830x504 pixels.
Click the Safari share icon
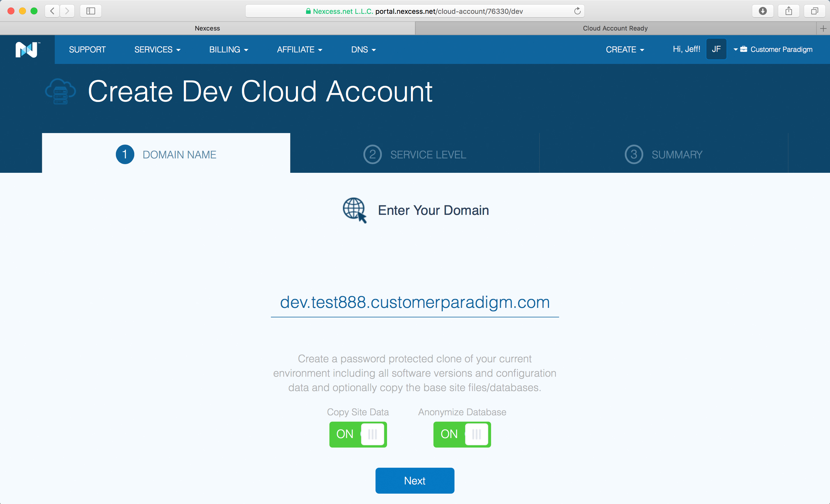coord(788,11)
